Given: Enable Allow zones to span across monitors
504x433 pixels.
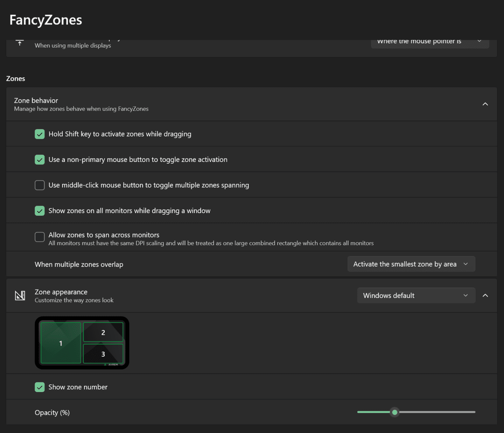Looking at the screenshot, I should pos(40,237).
